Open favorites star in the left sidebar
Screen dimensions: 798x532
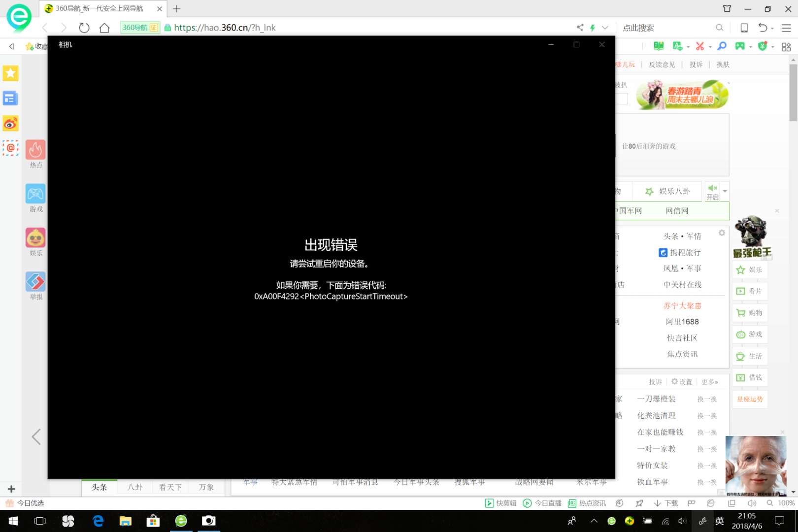click(x=10, y=73)
